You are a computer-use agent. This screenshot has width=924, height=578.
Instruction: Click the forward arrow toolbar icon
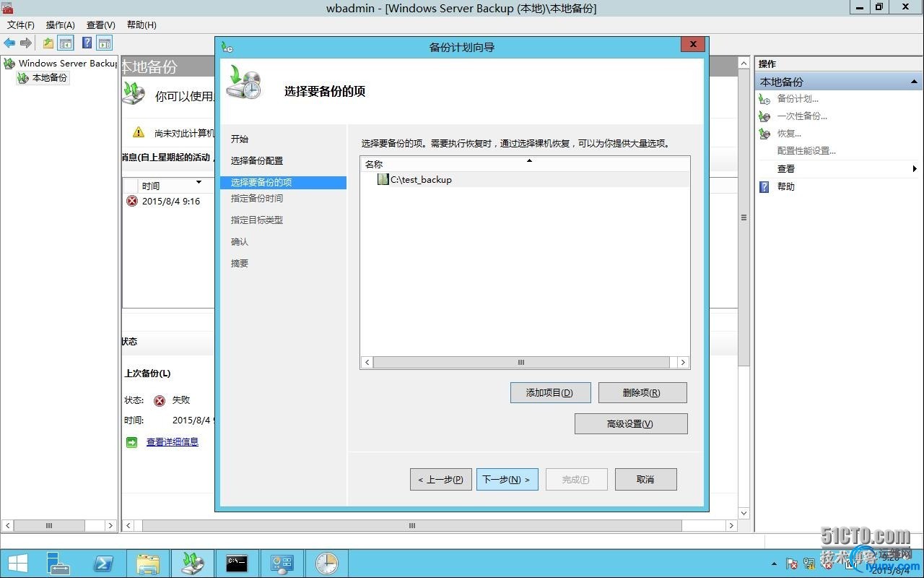point(26,43)
